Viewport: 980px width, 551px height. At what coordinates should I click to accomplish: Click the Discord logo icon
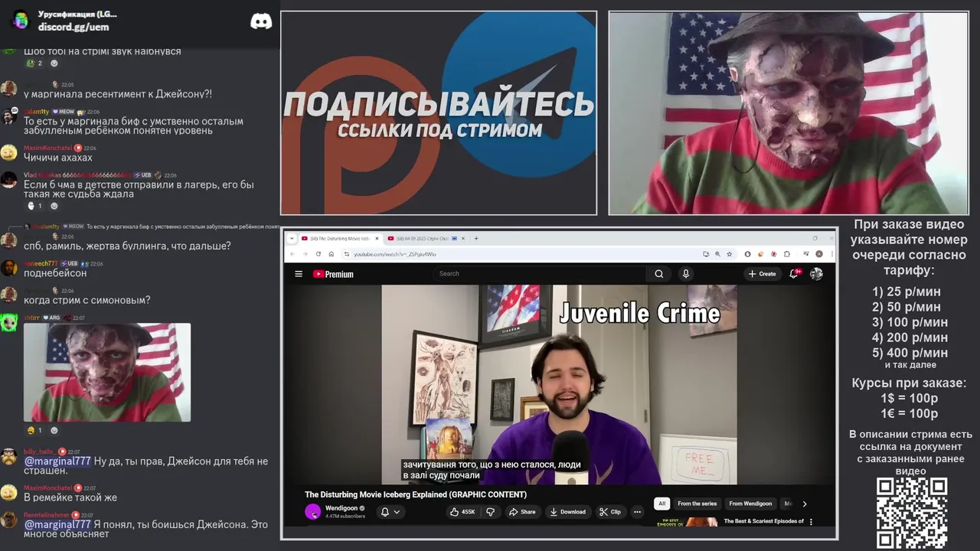click(x=261, y=21)
